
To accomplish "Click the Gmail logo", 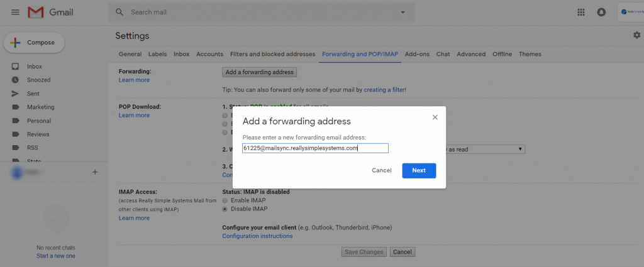I will click(x=50, y=13).
